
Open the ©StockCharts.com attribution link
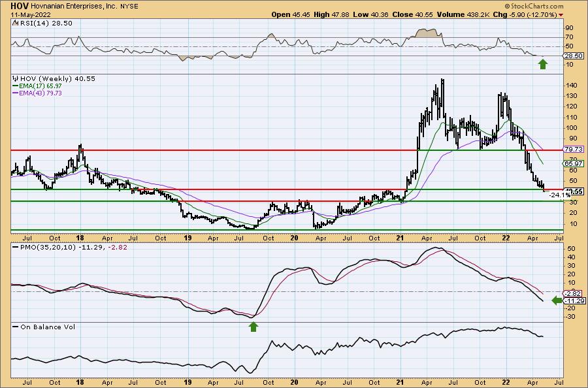(x=534, y=6)
